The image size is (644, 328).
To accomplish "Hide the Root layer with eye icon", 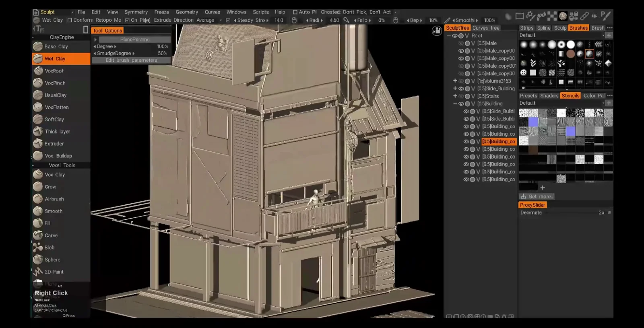I will 455,36.
